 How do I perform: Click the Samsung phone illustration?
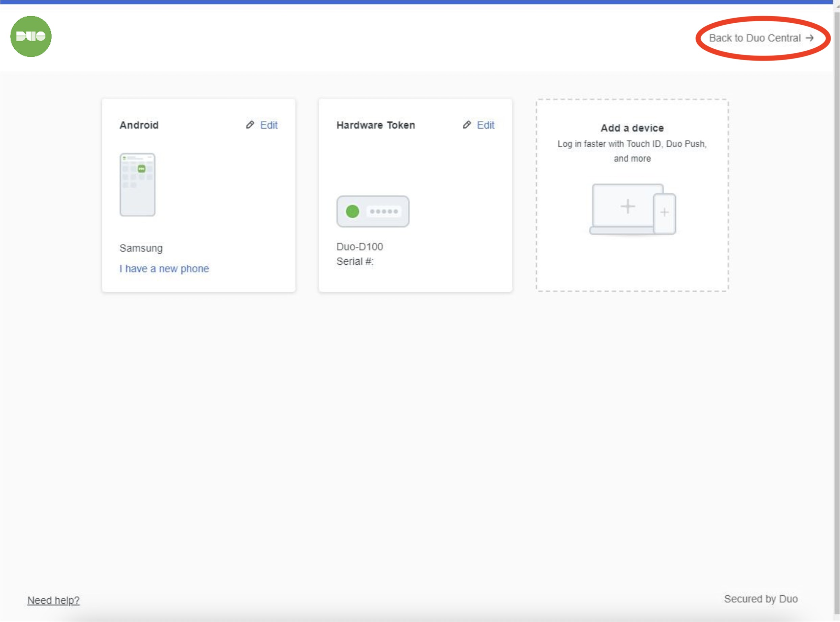point(138,185)
